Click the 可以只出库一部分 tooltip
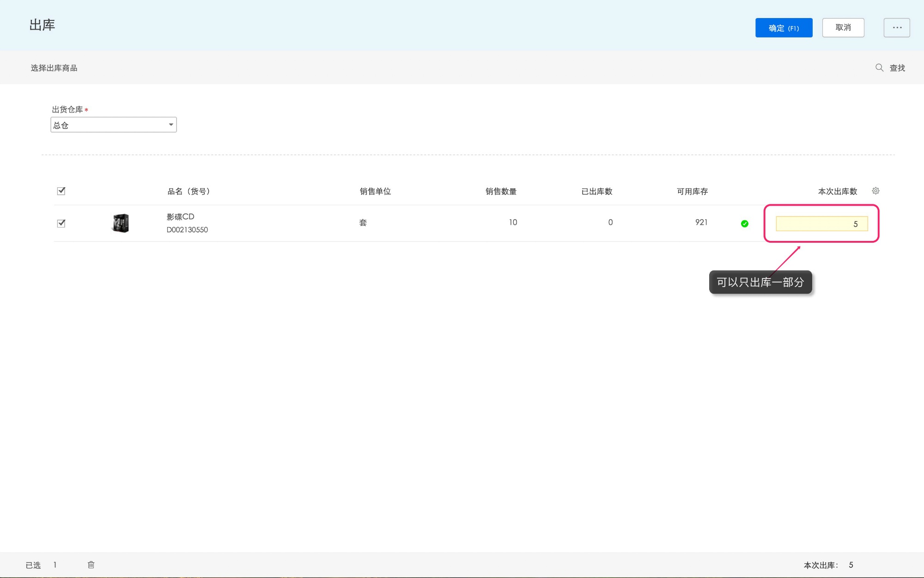The height and width of the screenshot is (578, 924). 760,282
